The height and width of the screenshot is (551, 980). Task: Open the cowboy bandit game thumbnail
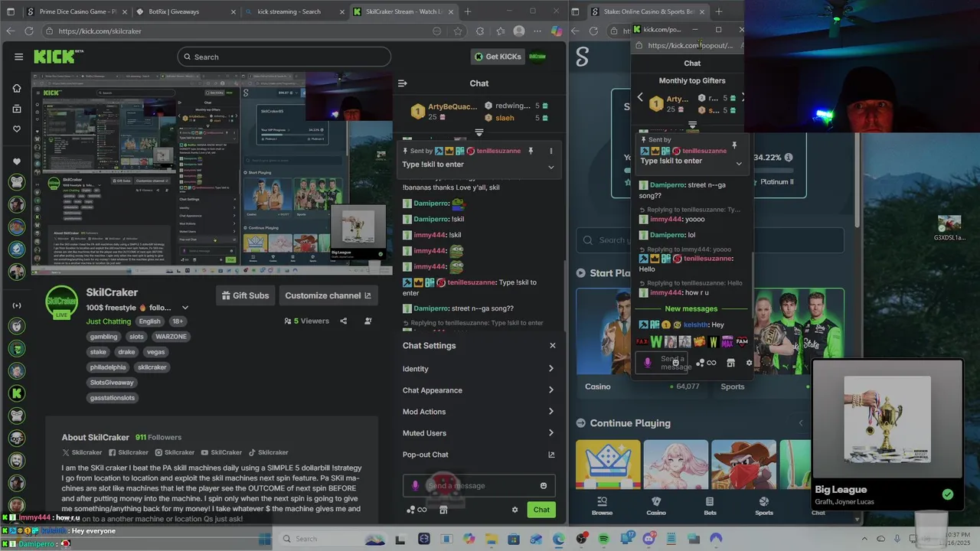(x=743, y=465)
